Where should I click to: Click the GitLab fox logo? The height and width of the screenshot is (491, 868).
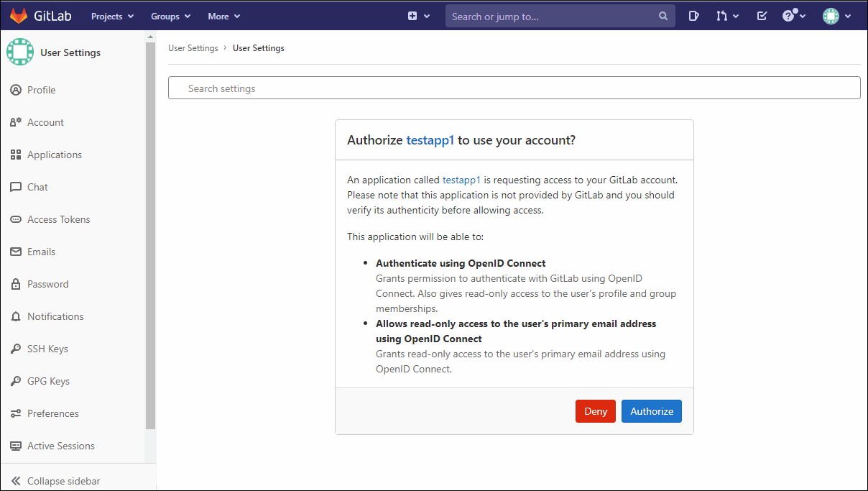19,16
